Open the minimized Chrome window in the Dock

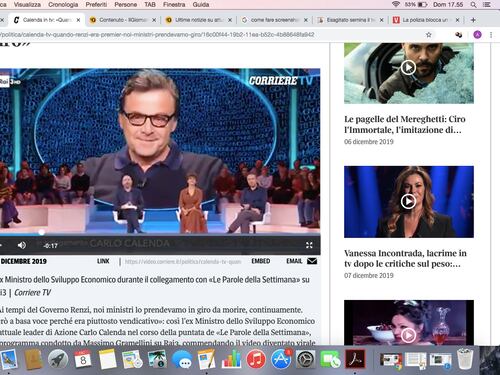click(391, 360)
